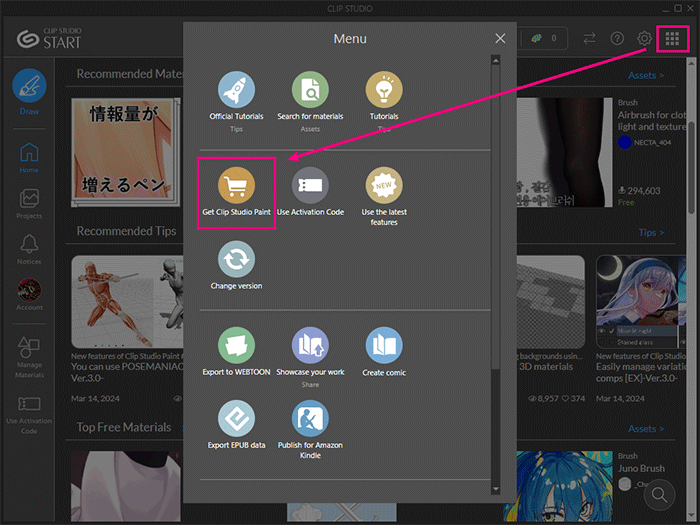Open Official Tutorials from the menu
The image size is (700, 525).
(236, 91)
